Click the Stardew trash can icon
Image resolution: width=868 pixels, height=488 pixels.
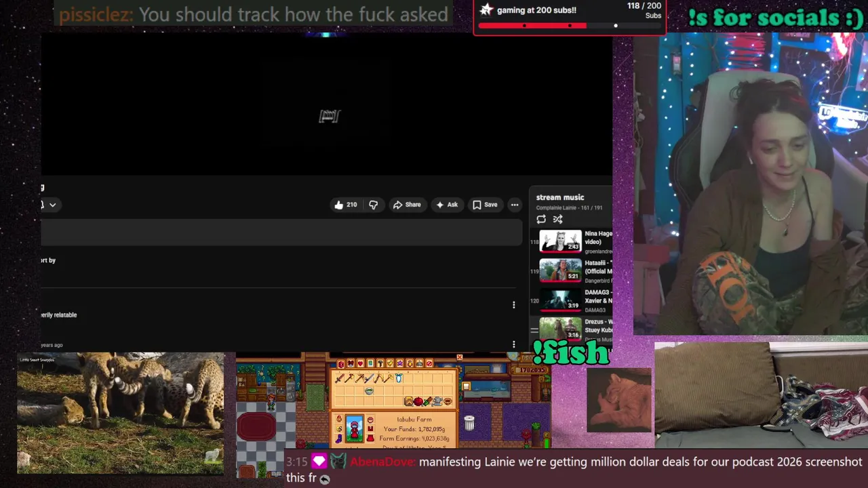tap(469, 423)
